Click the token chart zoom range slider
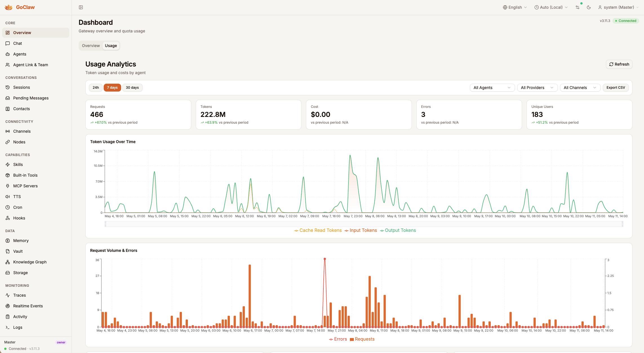This screenshot has height=353, width=644. pyautogui.click(x=364, y=224)
